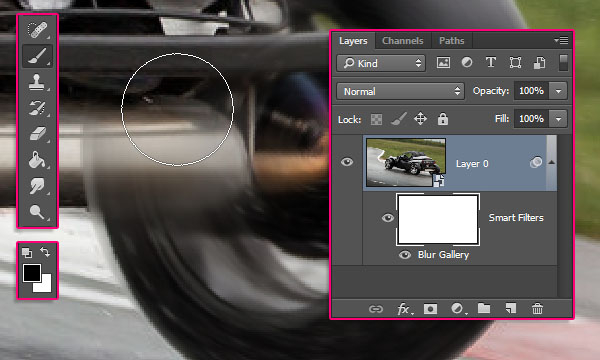The height and width of the screenshot is (360, 600).
Task: Open the layer style fx menu
Action: [x=404, y=309]
